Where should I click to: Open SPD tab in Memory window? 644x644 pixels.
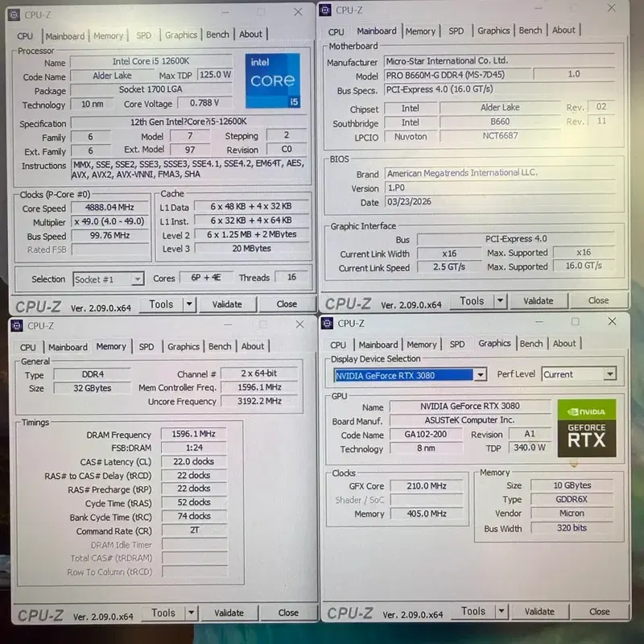click(x=147, y=347)
